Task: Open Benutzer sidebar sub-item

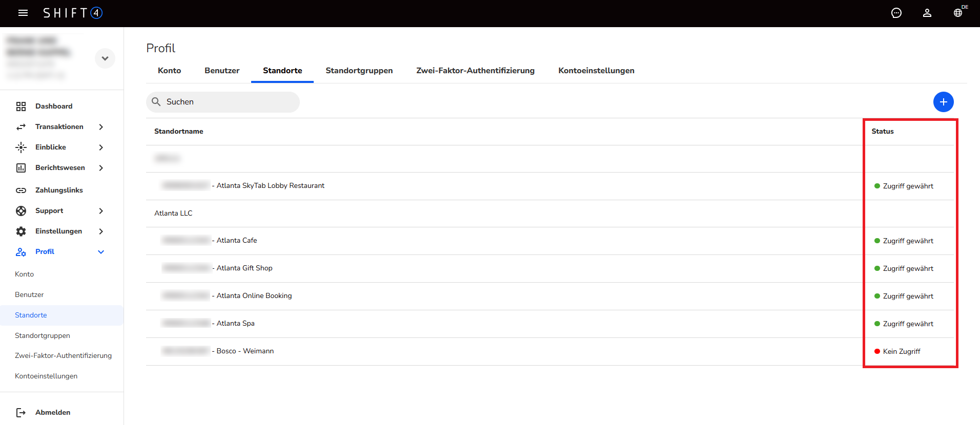Action: point(29,294)
